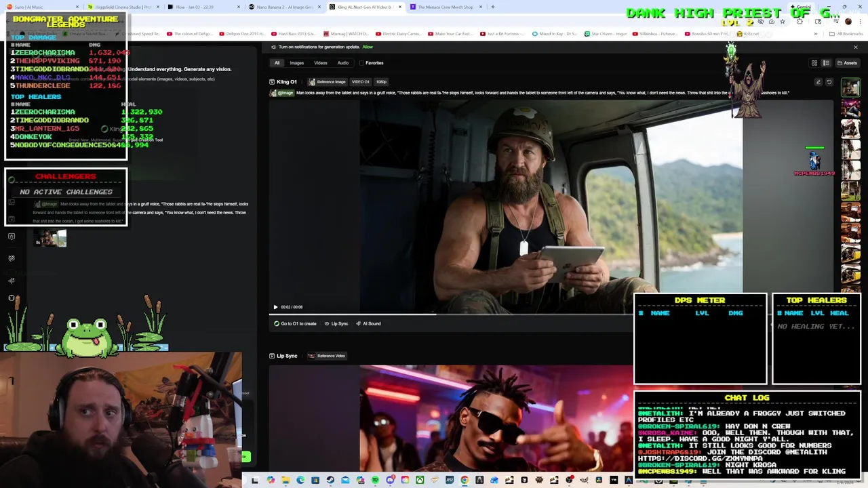The height and width of the screenshot is (488, 868).
Task: Open the Reference Image chip
Action: point(328,82)
